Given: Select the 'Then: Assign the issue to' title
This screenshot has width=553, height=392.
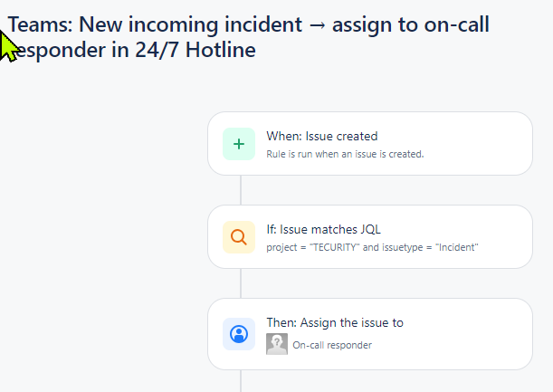Looking at the screenshot, I should (334, 323).
